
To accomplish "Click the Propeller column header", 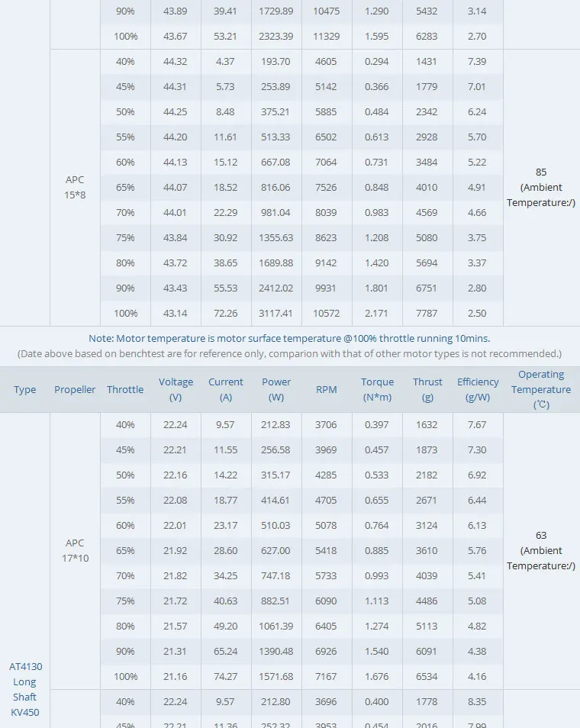I will (75, 389).
